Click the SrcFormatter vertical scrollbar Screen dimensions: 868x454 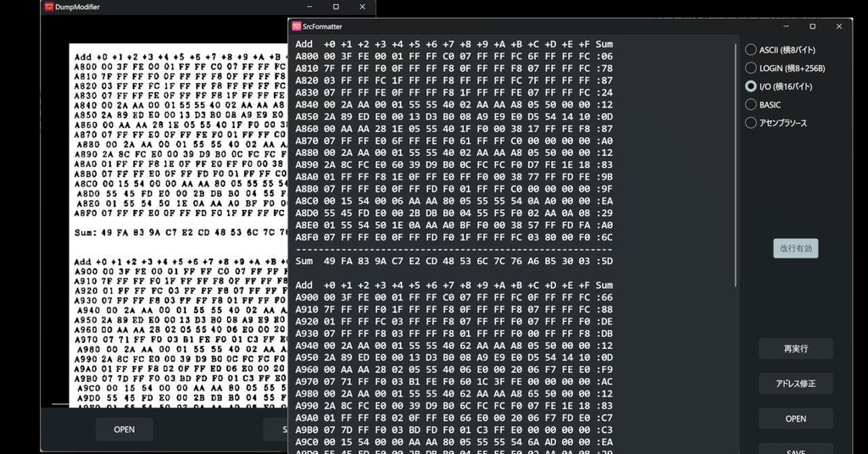(x=735, y=165)
